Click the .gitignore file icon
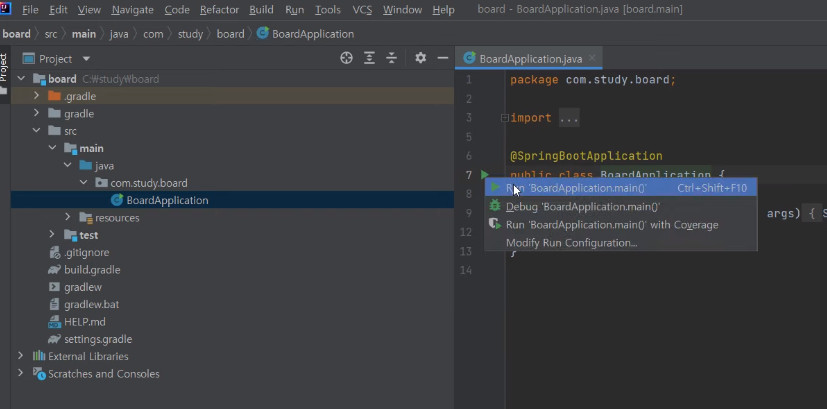 tap(54, 252)
